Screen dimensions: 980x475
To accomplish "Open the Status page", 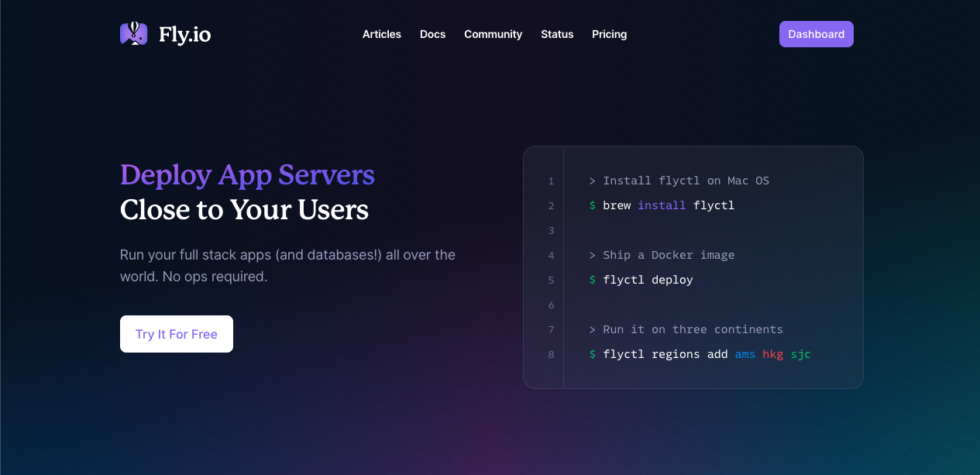I will [x=557, y=34].
